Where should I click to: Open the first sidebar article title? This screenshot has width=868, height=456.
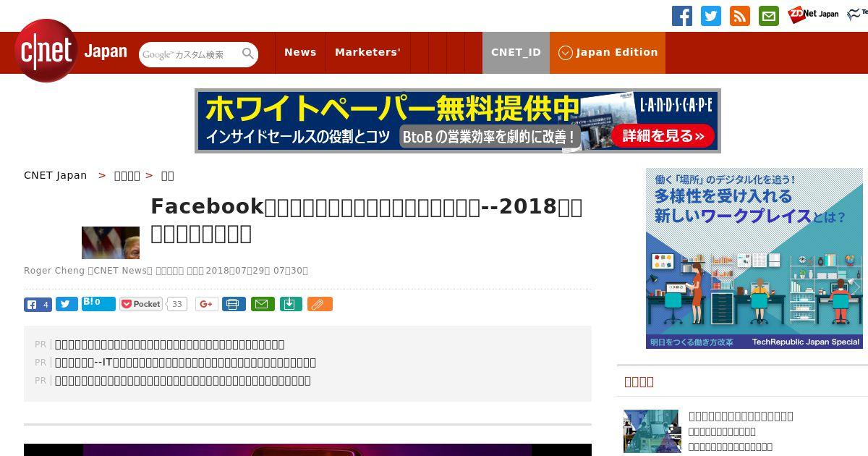[741, 416]
